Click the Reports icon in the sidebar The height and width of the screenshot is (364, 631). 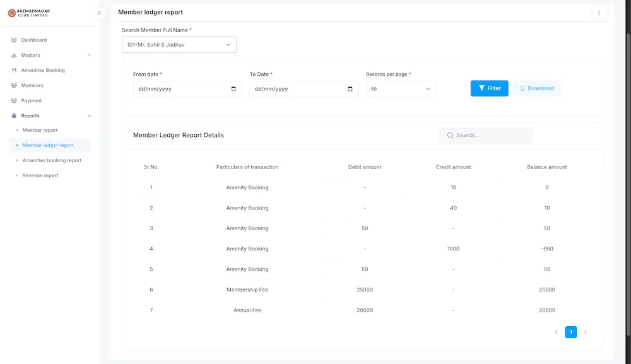14,115
